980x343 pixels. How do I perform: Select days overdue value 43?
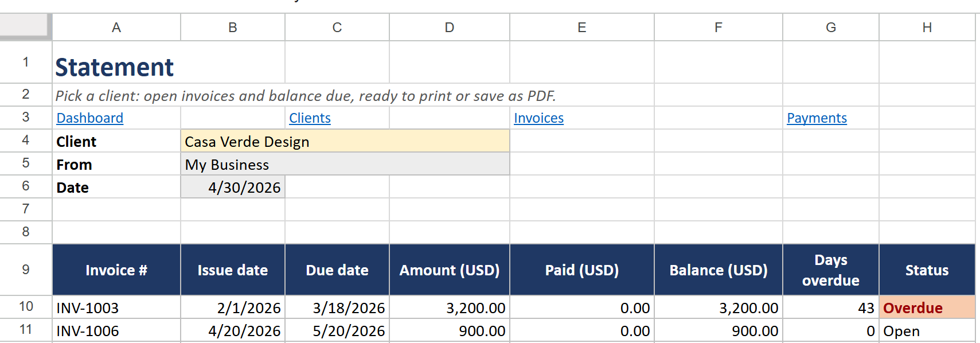click(x=831, y=307)
